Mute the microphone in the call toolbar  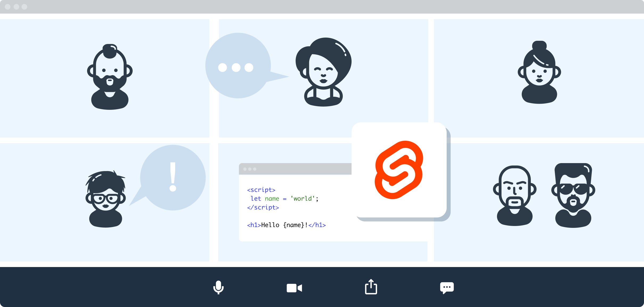[x=218, y=288]
